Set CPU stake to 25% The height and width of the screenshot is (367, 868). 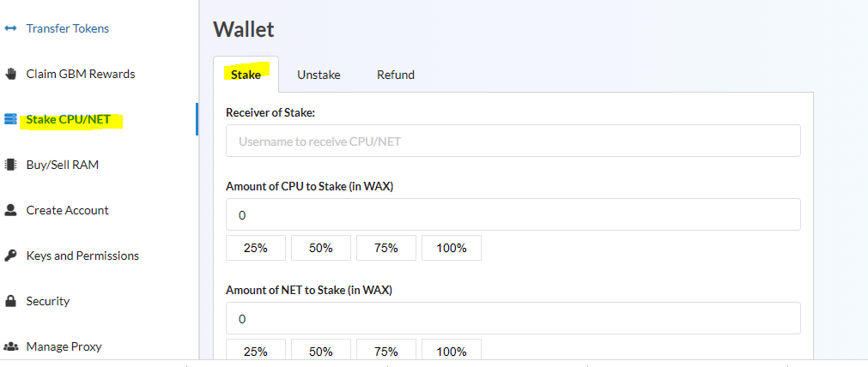coord(255,248)
